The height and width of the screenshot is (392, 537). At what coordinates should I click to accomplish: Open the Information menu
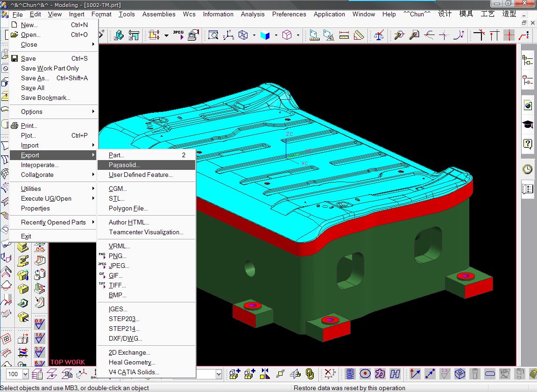pyautogui.click(x=218, y=14)
